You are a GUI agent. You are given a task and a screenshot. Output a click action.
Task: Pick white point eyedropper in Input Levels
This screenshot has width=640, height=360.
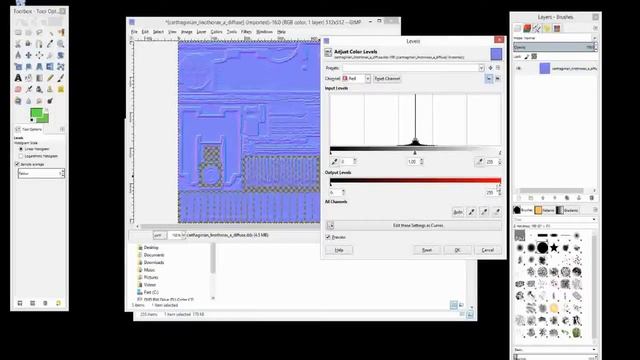480,162
